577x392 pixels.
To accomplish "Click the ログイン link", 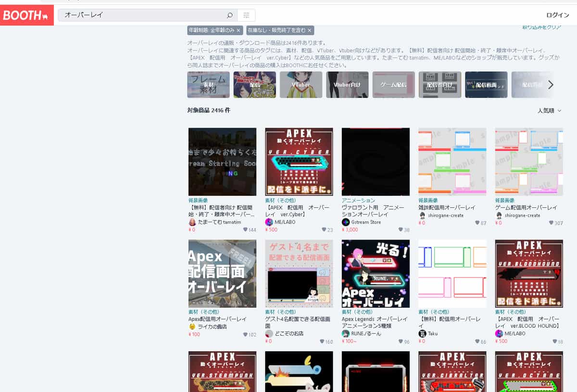I will (557, 15).
